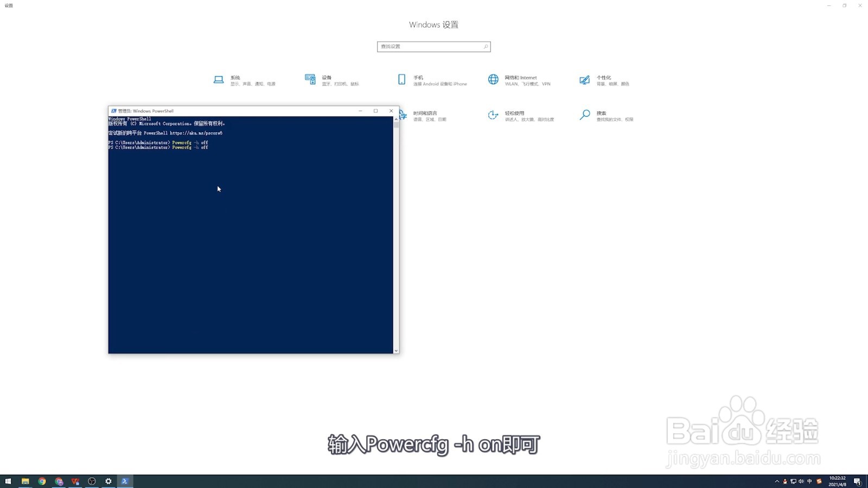The width and height of the screenshot is (868, 488).
Task: Open the network tray icon
Action: [x=793, y=481]
